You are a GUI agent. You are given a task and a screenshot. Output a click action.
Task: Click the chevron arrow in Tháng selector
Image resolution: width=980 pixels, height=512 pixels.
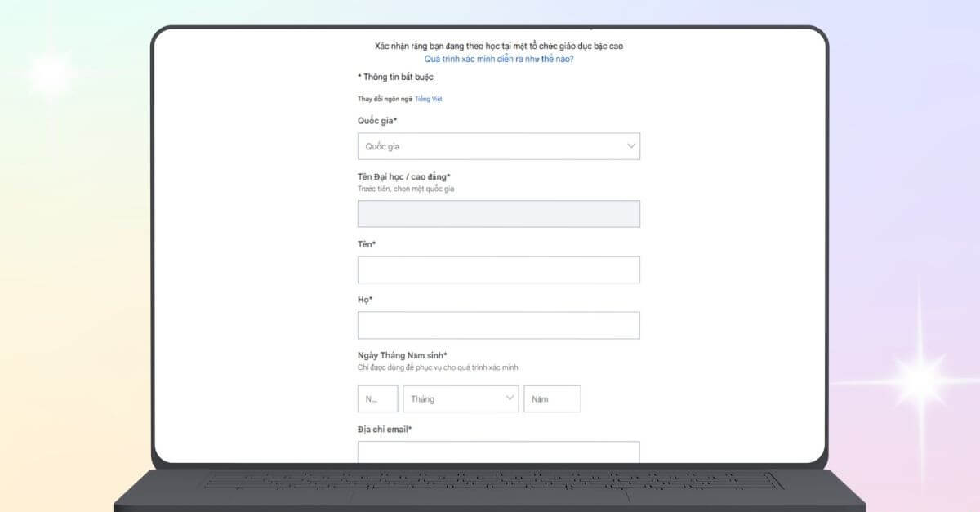[510, 398]
